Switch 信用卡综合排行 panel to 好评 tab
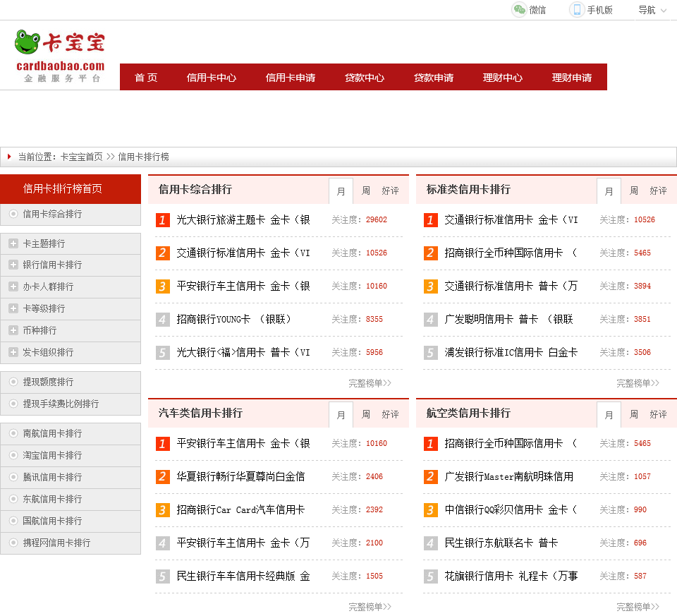 click(x=390, y=191)
